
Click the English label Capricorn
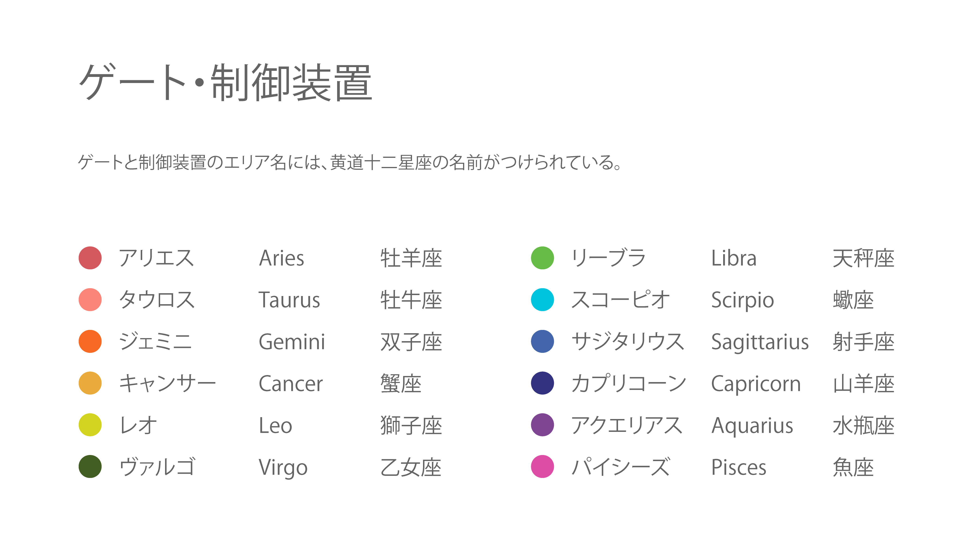tap(756, 384)
